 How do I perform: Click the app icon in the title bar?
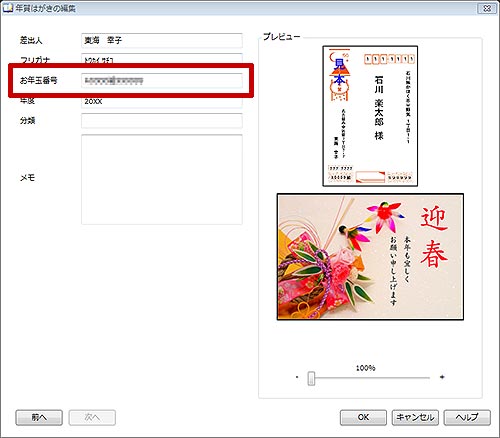(x=7, y=8)
